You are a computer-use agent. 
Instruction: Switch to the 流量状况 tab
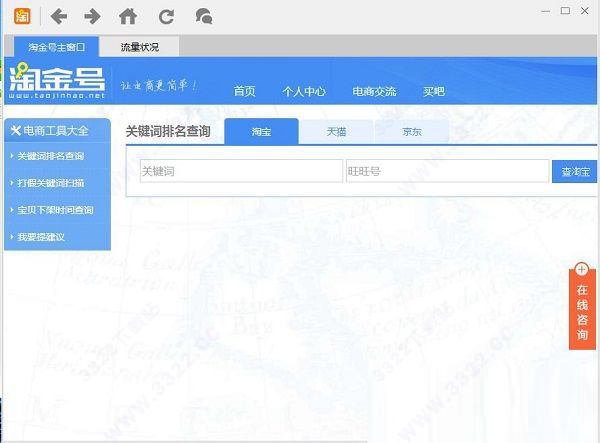[x=139, y=47]
